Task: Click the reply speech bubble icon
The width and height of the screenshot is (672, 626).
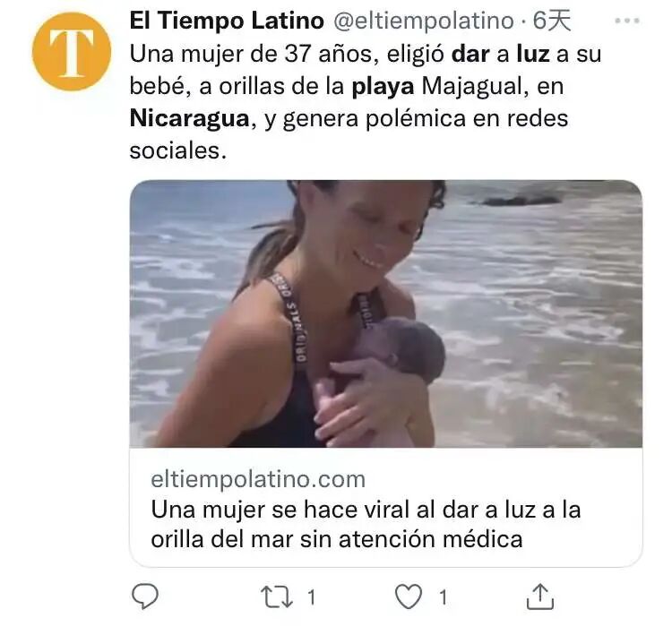Action: coord(145,596)
